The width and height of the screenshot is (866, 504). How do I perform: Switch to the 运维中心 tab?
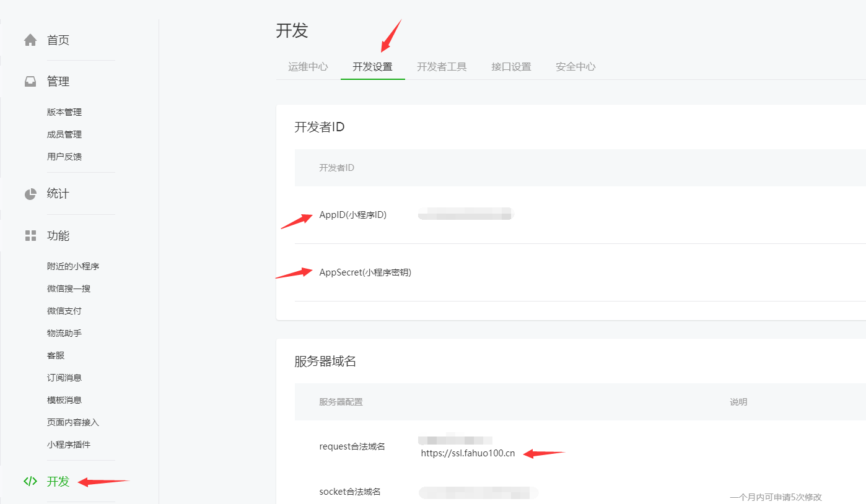pyautogui.click(x=308, y=67)
